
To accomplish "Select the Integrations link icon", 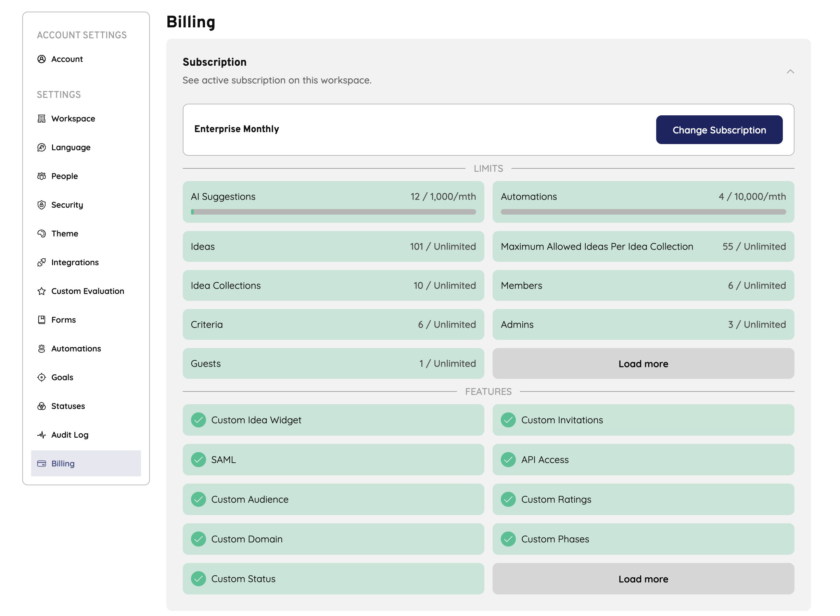I will 42,262.
